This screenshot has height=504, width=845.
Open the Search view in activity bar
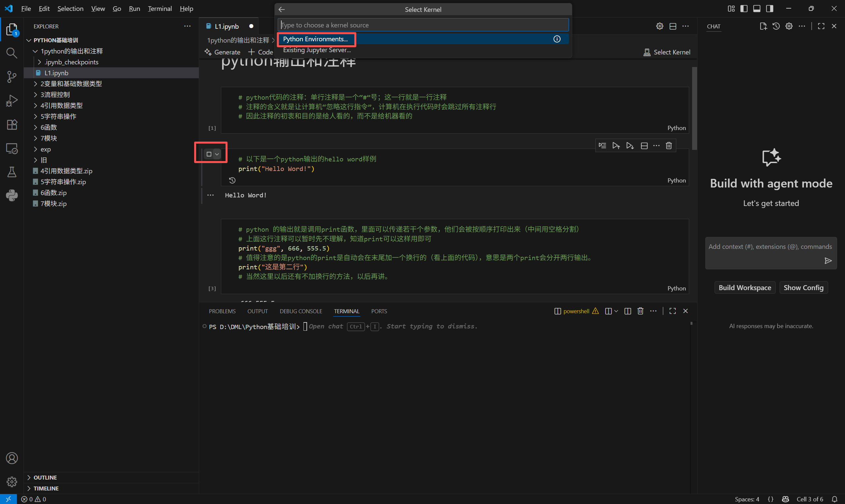point(12,53)
